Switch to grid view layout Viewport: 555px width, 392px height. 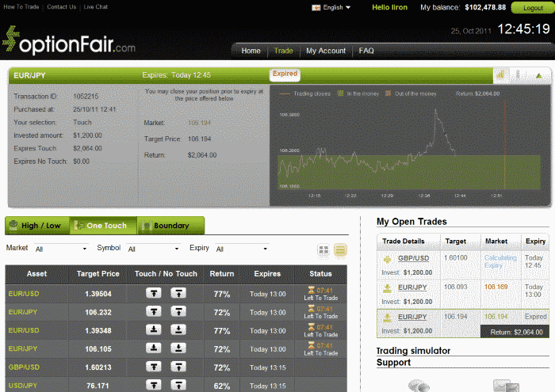tap(323, 250)
